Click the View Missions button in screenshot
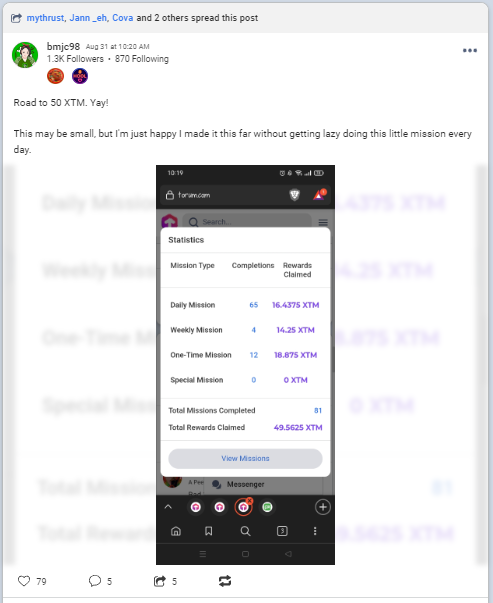 (x=245, y=458)
